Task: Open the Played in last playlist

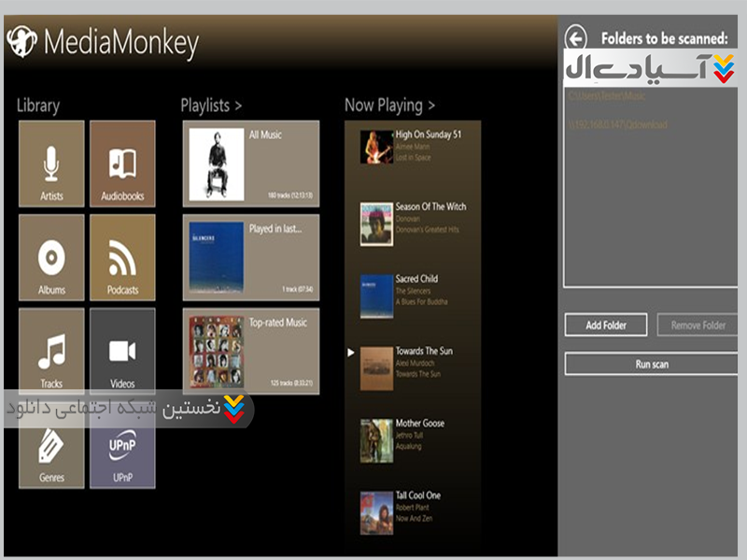Action: [251, 257]
